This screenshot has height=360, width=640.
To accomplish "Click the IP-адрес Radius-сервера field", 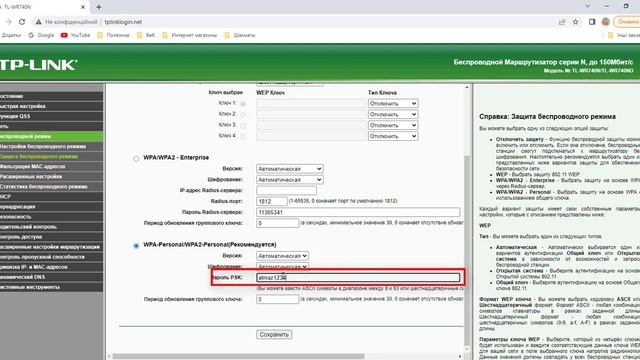I will click(286, 190).
